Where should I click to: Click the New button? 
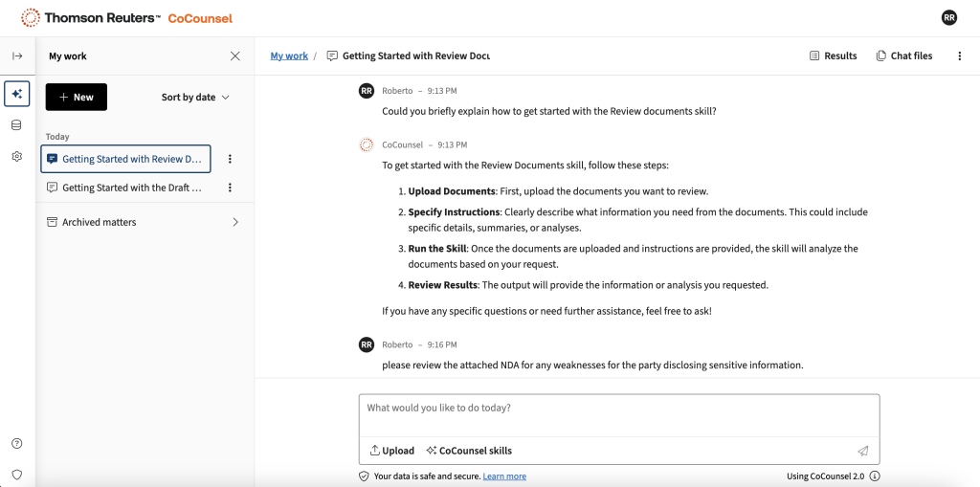coord(77,98)
